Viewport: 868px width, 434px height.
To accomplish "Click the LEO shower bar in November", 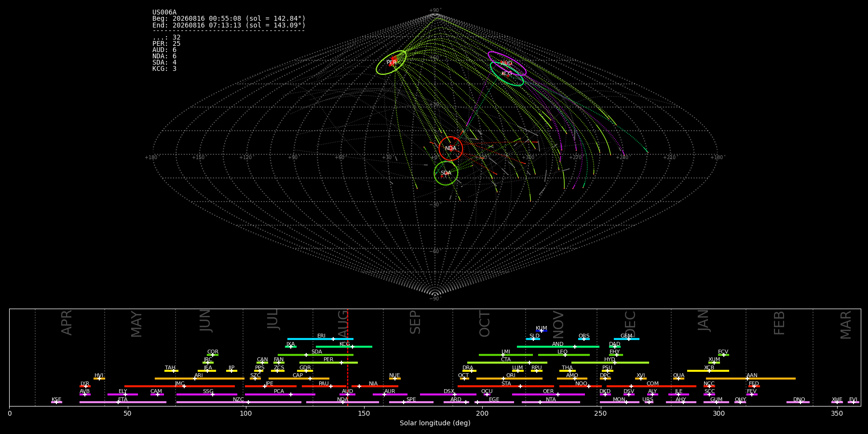I will (x=564, y=355).
